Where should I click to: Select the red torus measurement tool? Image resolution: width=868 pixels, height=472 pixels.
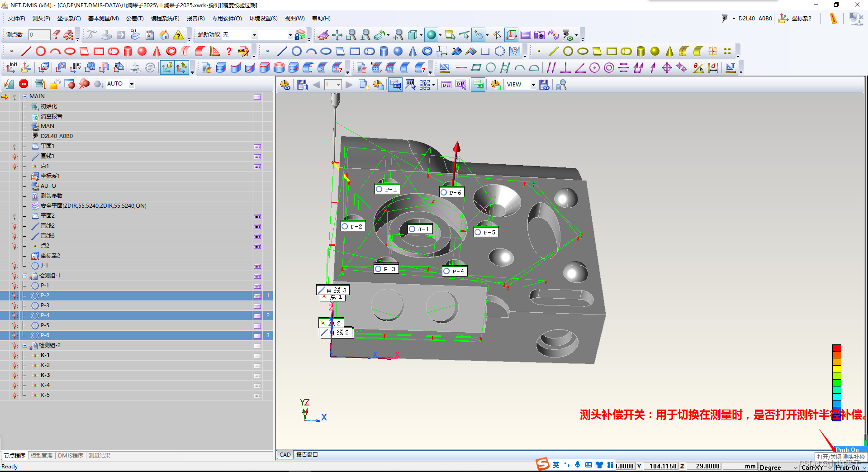(x=171, y=51)
